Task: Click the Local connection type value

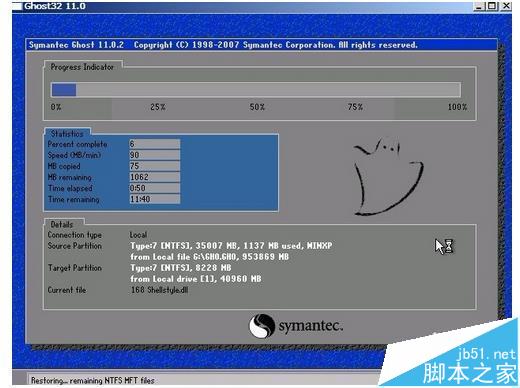Action: point(138,235)
